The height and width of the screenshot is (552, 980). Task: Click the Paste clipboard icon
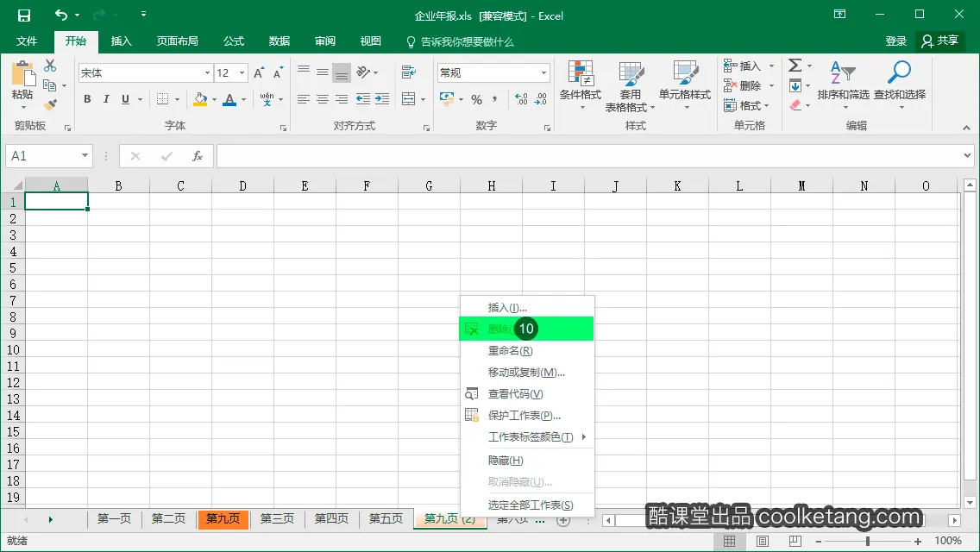[x=23, y=74]
